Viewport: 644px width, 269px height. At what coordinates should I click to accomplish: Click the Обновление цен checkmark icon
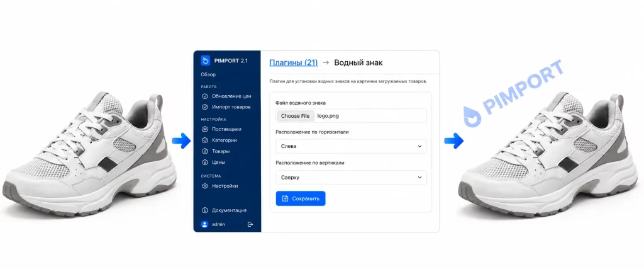[x=206, y=96]
